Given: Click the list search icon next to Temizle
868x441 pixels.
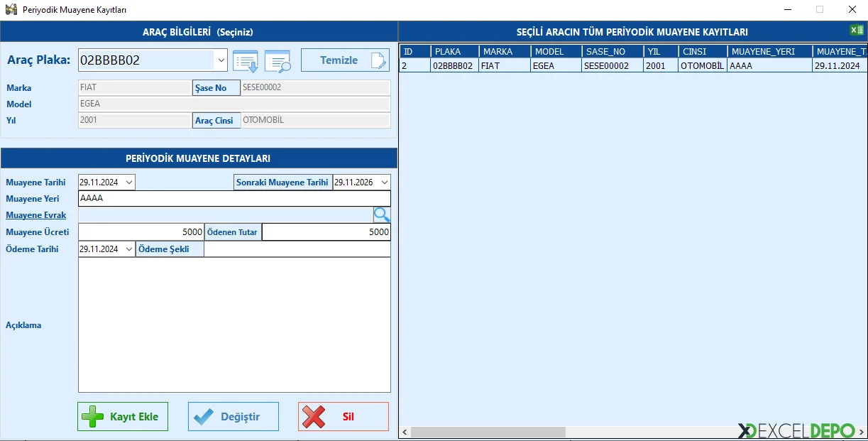Looking at the screenshot, I should click(278, 61).
